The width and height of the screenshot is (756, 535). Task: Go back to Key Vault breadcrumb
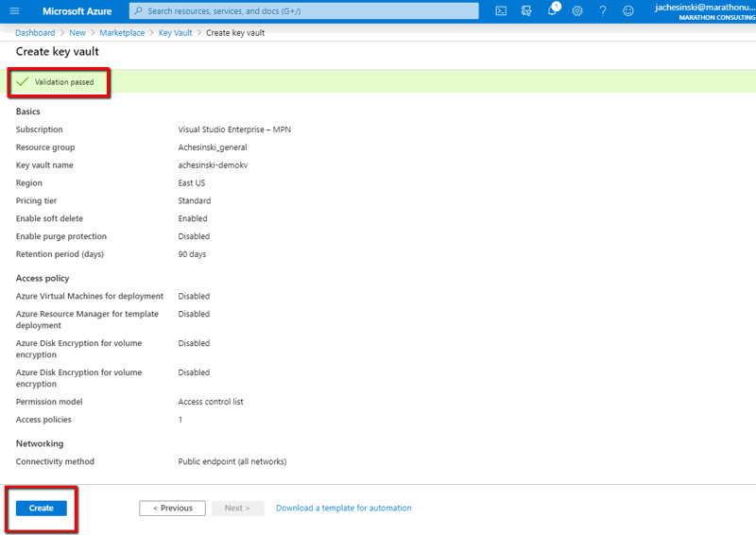(x=176, y=33)
